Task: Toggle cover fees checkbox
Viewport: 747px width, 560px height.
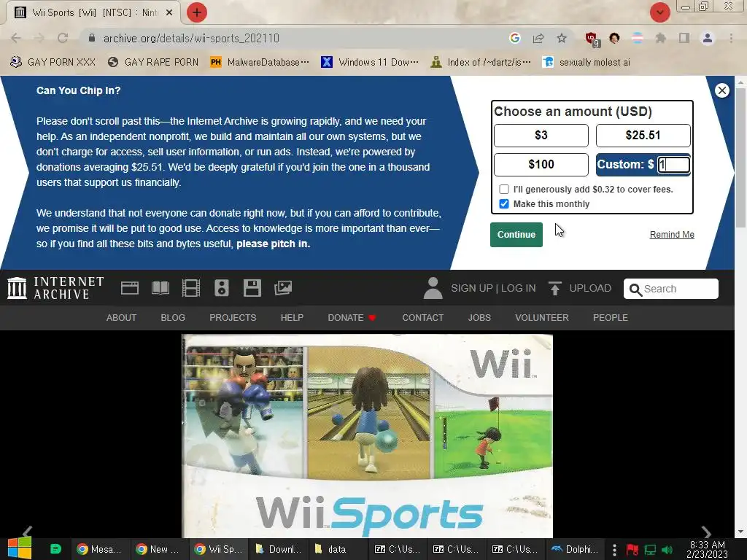Action: [x=504, y=189]
